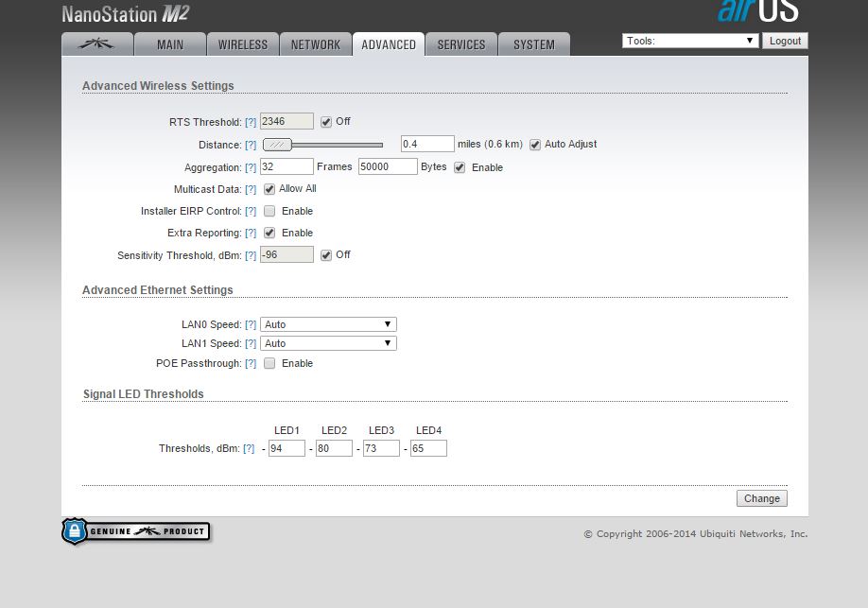This screenshot has height=608, width=868.
Task: Click the NanoStation M2 title
Action: [x=126, y=14]
